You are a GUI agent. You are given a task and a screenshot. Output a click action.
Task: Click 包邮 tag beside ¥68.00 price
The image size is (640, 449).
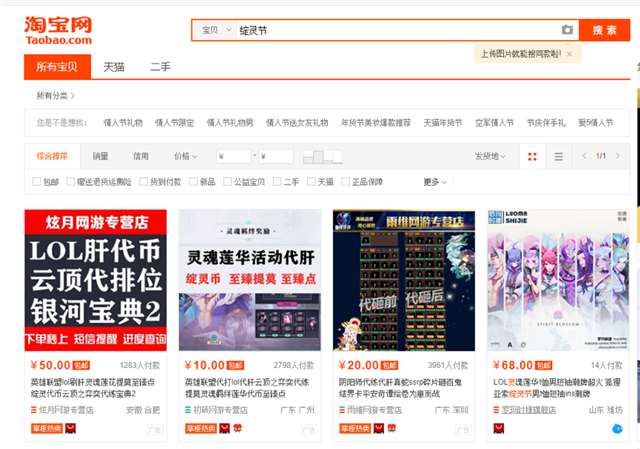(544, 365)
